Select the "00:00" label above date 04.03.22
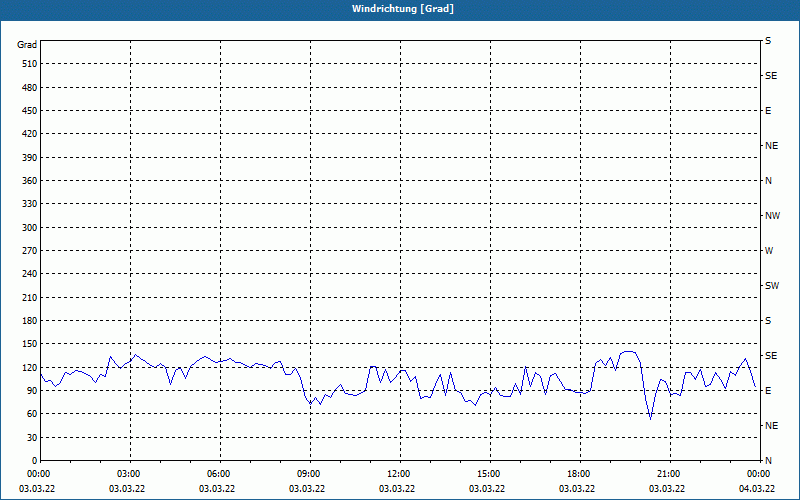The height and width of the screenshot is (500, 800). [760, 474]
